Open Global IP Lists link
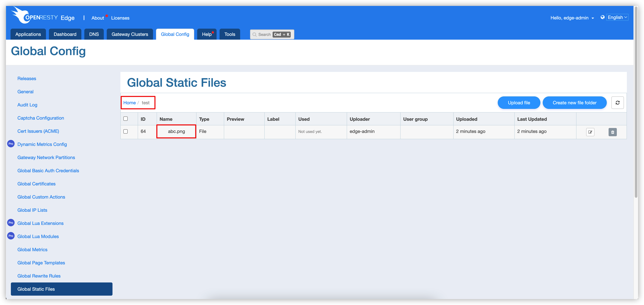 tap(32, 210)
